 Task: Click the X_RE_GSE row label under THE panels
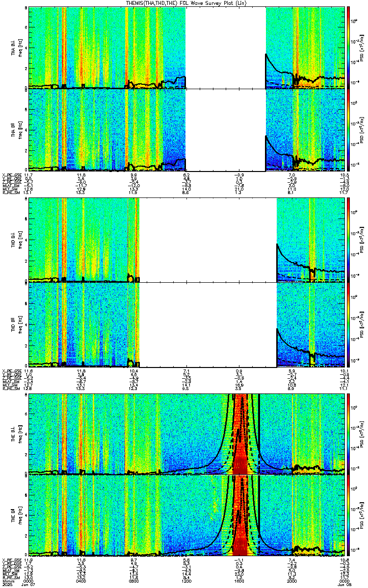pos(11,559)
